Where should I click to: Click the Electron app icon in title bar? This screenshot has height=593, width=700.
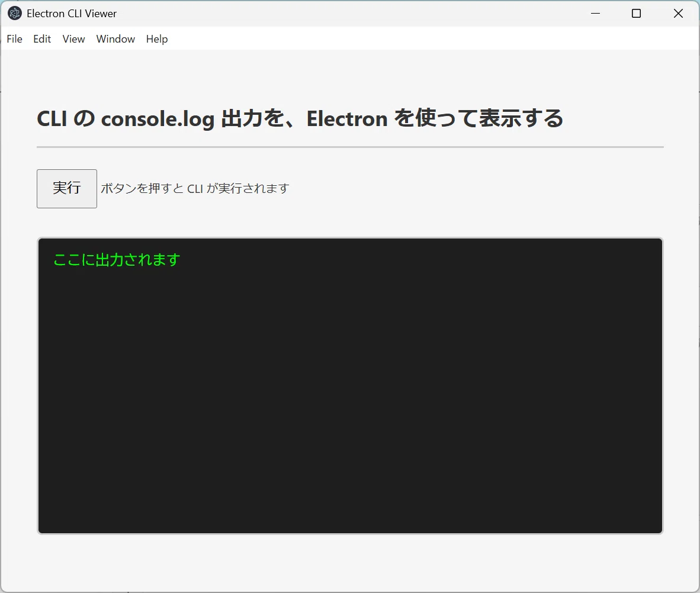15,14
